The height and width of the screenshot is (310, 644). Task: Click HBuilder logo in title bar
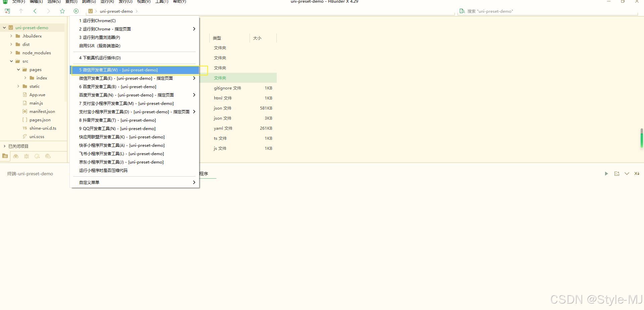5,1
